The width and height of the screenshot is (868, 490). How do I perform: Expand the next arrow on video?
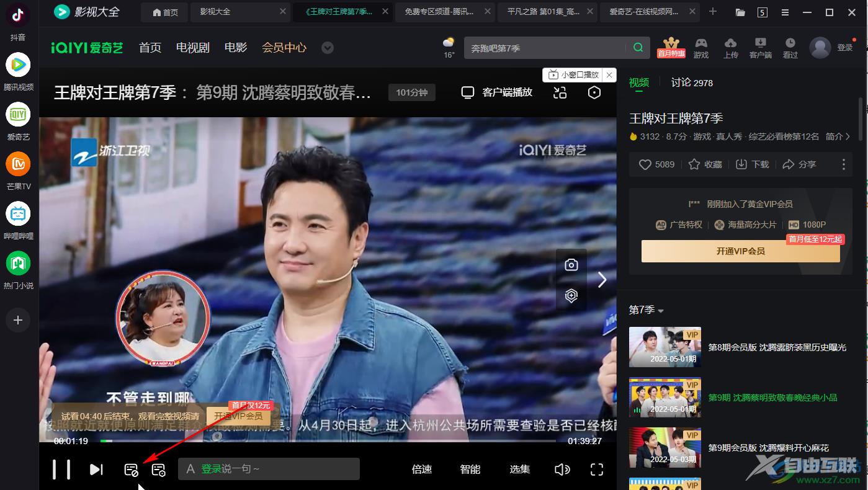pos(602,280)
